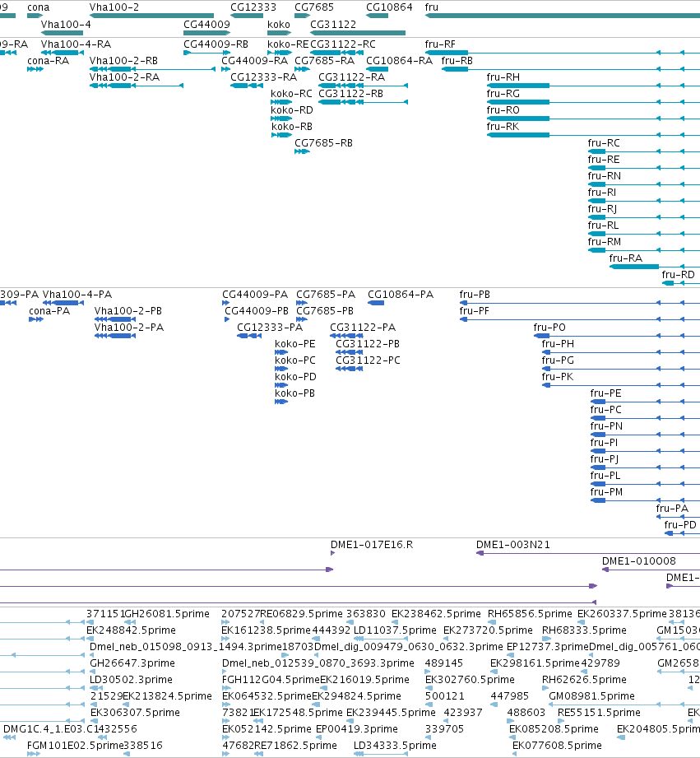Image resolution: width=700 pixels, height=758 pixels.
Task: Click the Vha100-4-RA transcript label
Action: (76, 44)
